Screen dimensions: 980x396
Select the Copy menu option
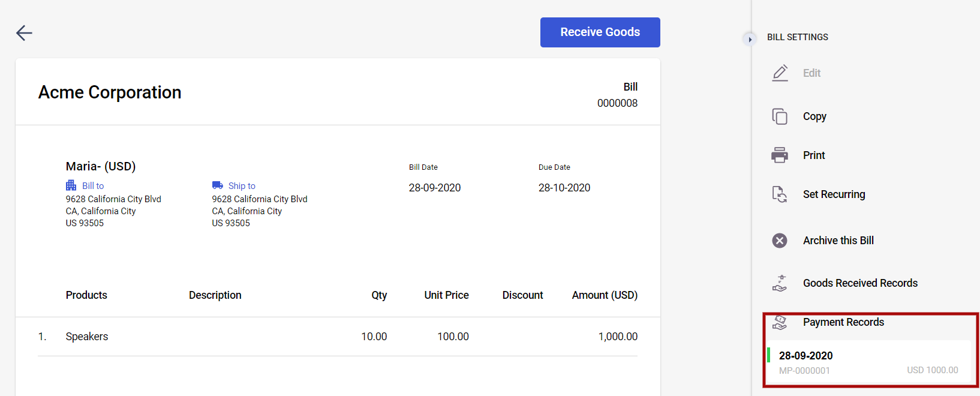[x=814, y=116]
